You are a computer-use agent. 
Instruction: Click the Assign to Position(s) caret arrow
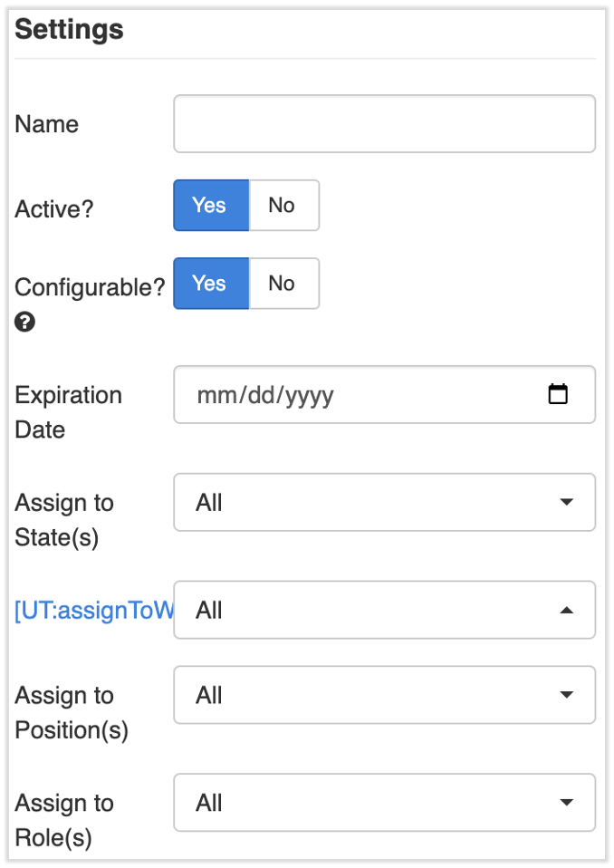[566, 695]
